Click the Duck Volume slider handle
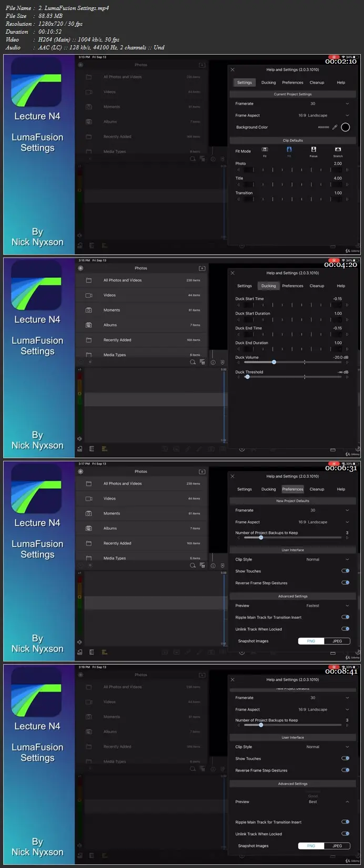 [274, 362]
